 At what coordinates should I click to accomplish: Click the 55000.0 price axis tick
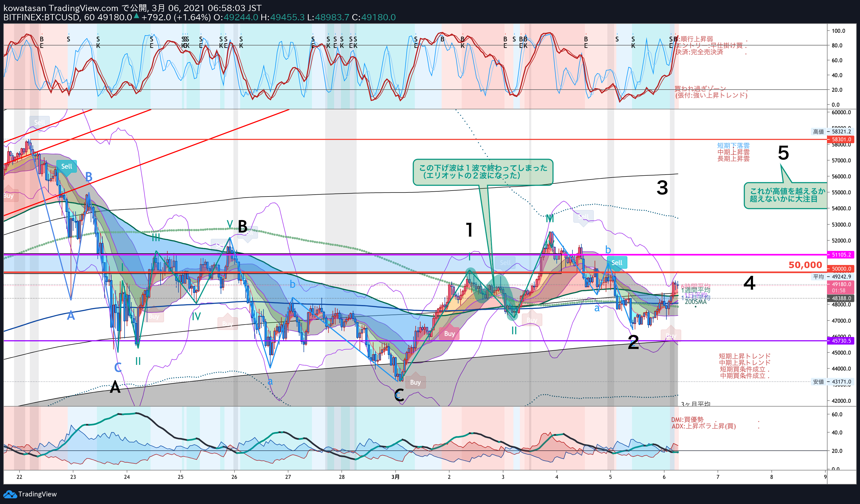[x=841, y=192]
